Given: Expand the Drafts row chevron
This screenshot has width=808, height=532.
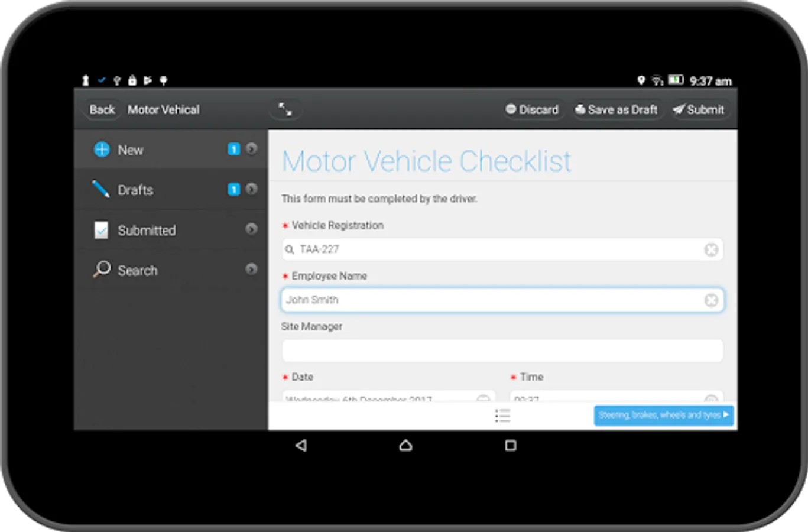Looking at the screenshot, I should (x=251, y=189).
